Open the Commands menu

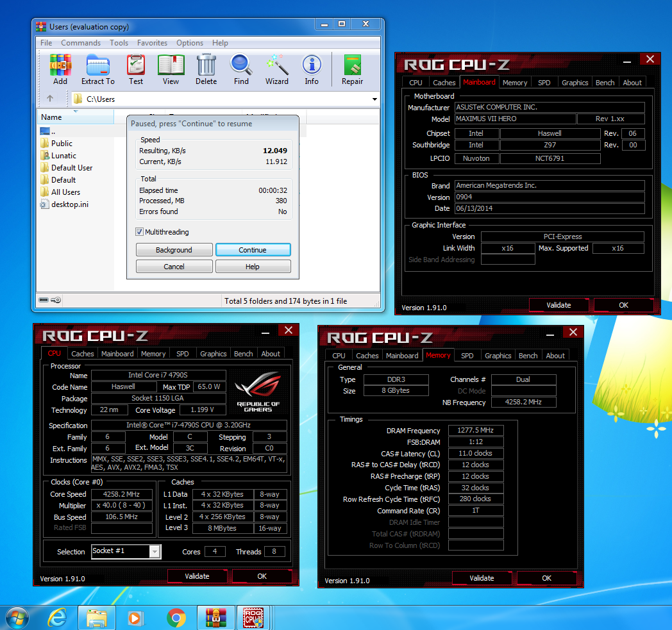[x=81, y=43]
